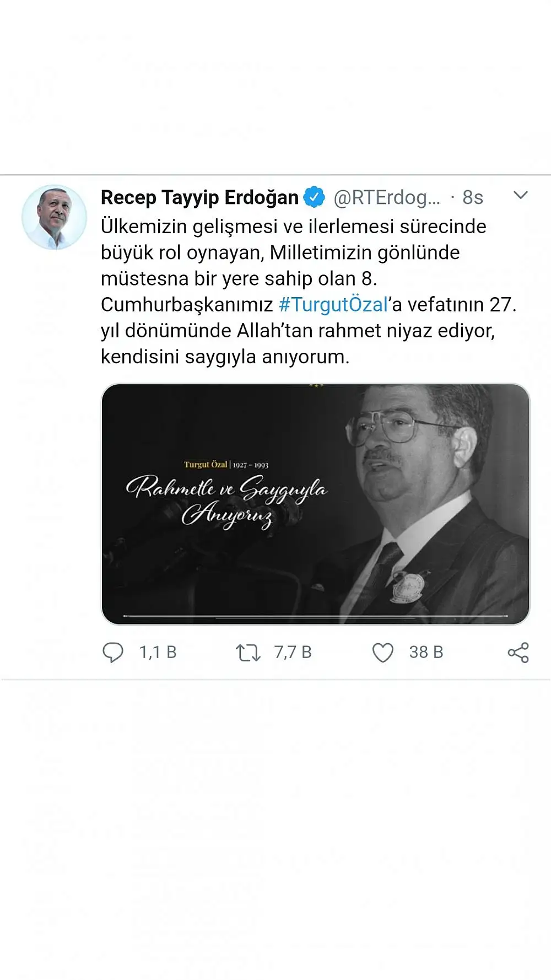Open the Turgut Özal memorial media
Image resolution: width=551 pixels, height=980 pixels.
click(315, 504)
